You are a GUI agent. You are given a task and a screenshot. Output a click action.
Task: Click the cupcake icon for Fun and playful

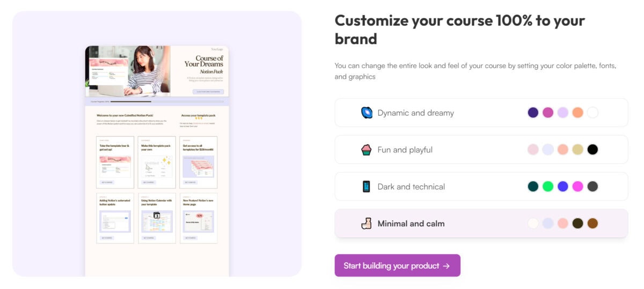pyautogui.click(x=367, y=150)
